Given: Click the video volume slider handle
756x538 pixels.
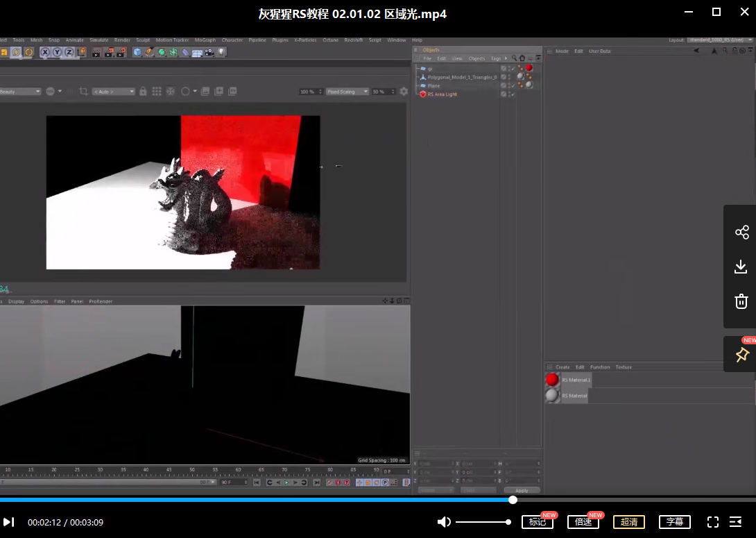Looking at the screenshot, I should point(508,522).
